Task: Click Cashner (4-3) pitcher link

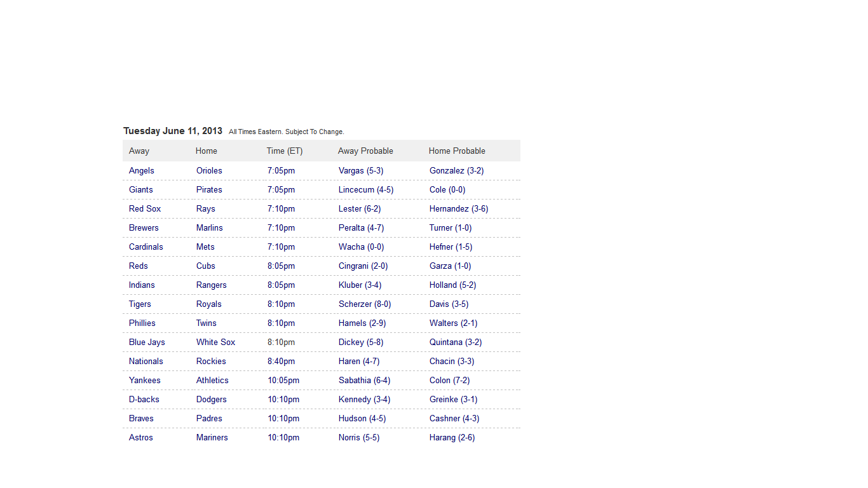Action: (x=454, y=418)
